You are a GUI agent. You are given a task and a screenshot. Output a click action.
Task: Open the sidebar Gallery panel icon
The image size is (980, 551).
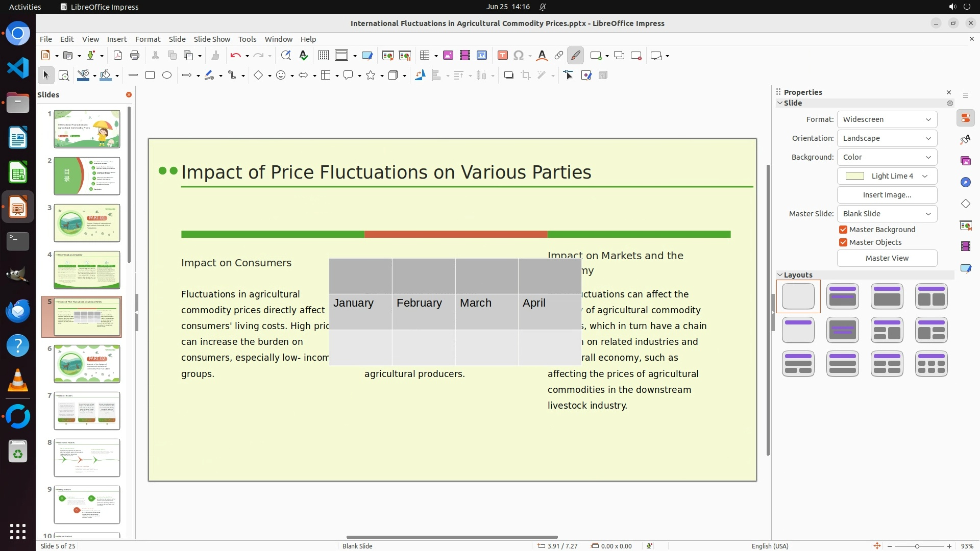pyautogui.click(x=965, y=161)
